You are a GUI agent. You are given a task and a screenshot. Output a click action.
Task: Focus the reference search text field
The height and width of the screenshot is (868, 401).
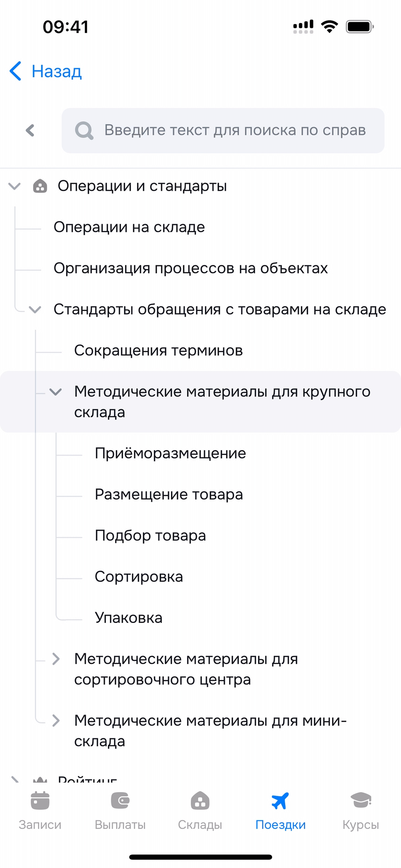tap(234, 130)
